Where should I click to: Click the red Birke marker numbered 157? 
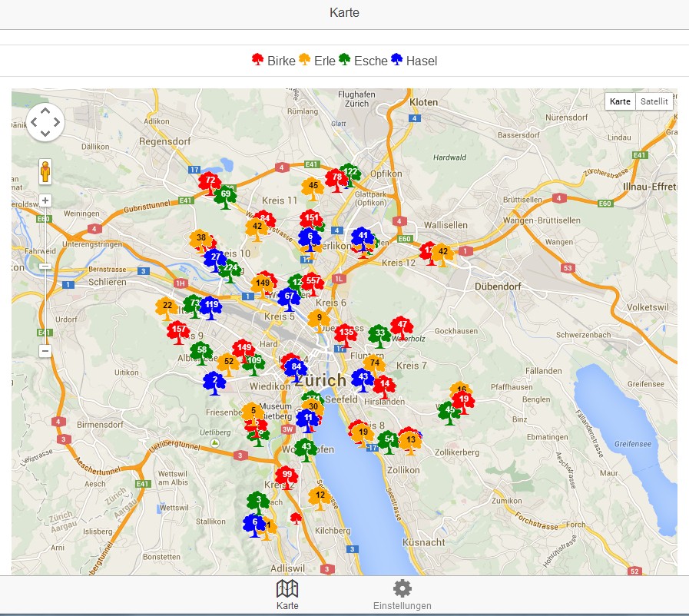coord(178,333)
